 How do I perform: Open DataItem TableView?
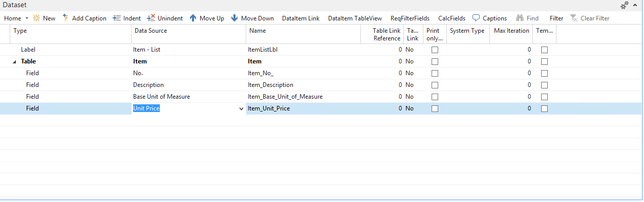[355, 18]
